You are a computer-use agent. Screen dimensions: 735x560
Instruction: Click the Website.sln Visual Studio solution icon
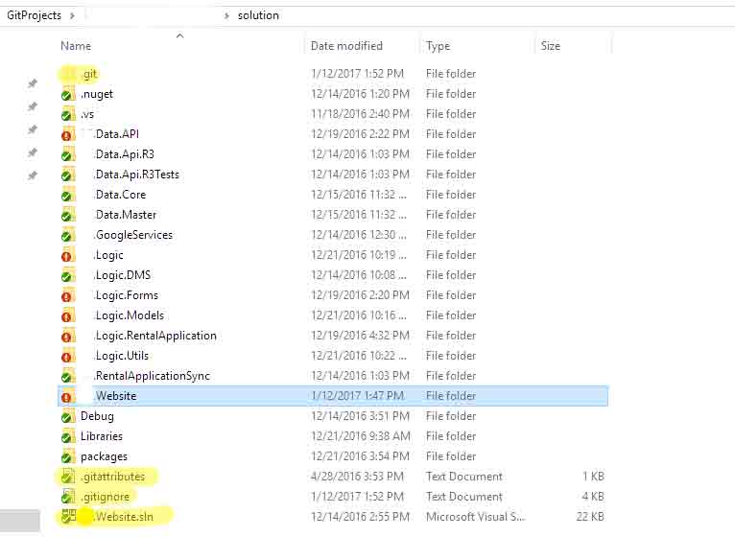pyautogui.click(x=68, y=517)
